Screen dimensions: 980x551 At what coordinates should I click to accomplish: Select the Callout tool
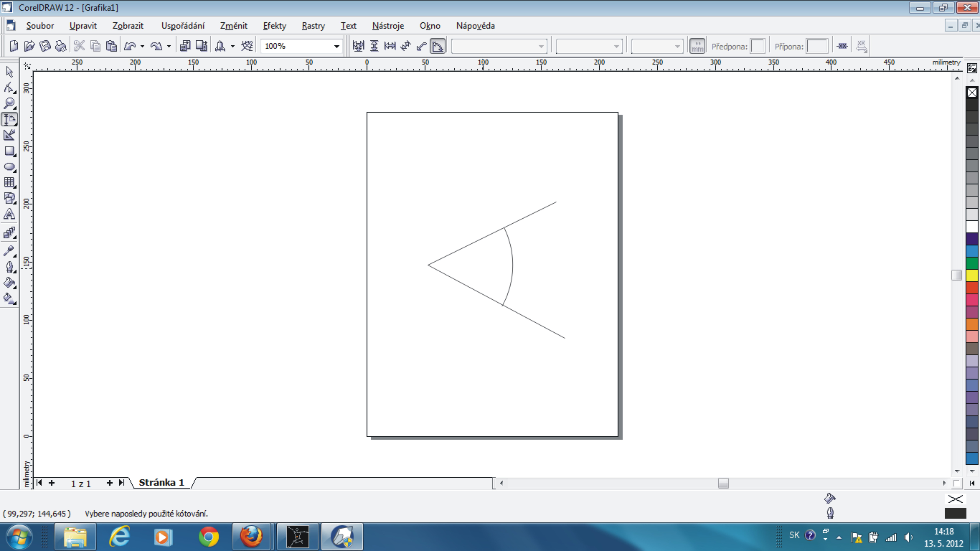pyautogui.click(x=422, y=46)
